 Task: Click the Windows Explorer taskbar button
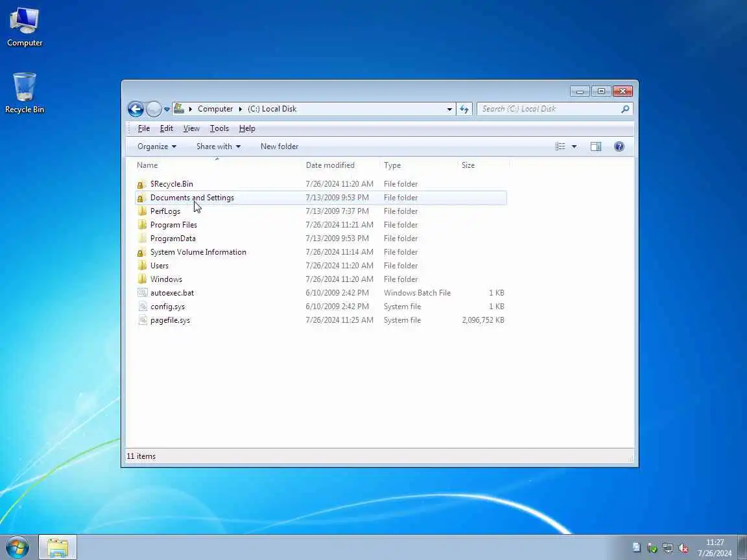(57, 547)
